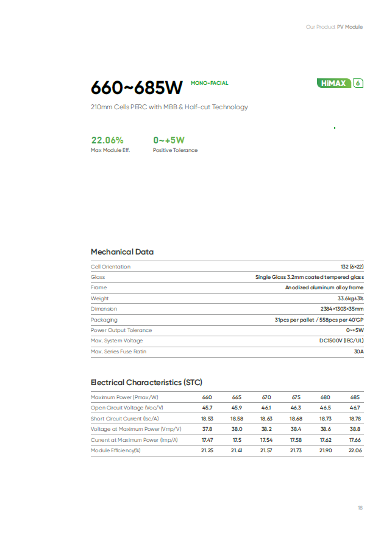The image size is (392, 534).
Task: Click the 660~685W product heading
Action: click(x=137, y=87)
